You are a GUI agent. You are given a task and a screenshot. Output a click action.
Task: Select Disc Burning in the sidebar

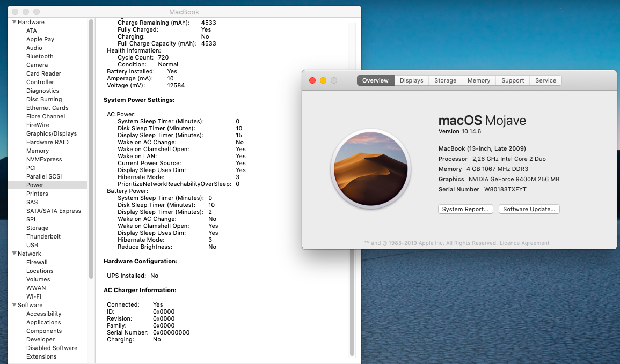44,99
